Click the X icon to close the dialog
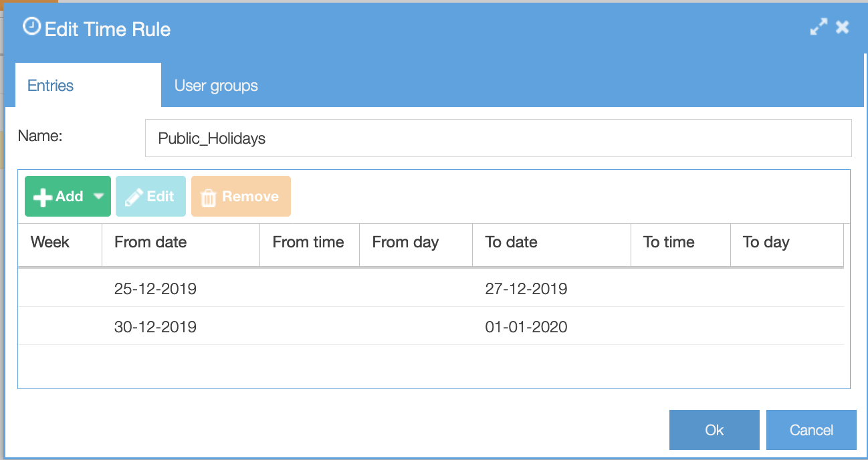 click(x=842, y=27)
